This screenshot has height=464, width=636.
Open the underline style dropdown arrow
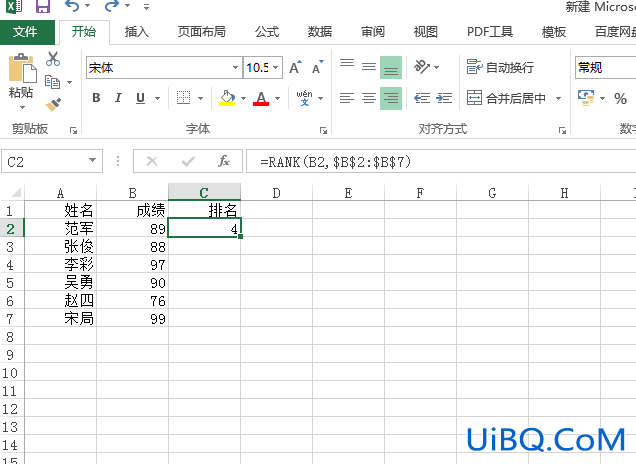pos(157,98)
